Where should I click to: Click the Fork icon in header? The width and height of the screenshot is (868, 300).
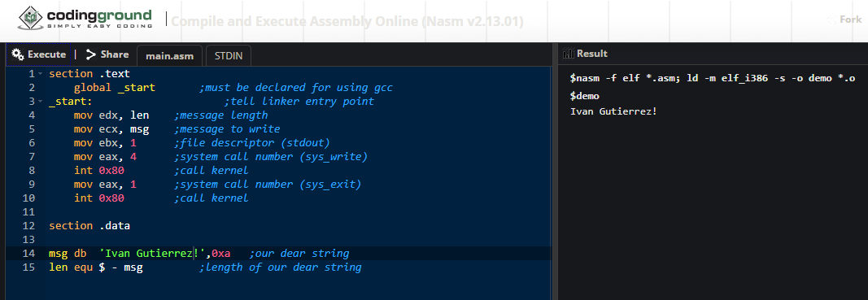(831, 20)
